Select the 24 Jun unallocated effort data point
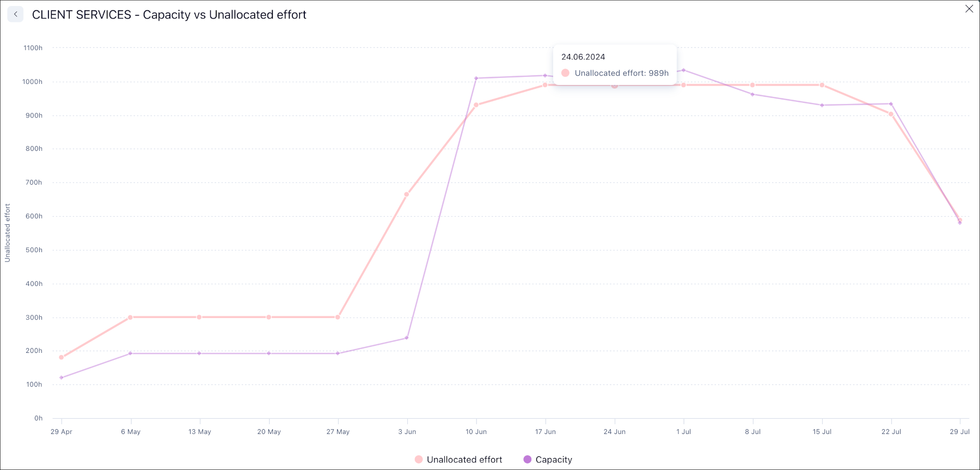 point(614,85)
